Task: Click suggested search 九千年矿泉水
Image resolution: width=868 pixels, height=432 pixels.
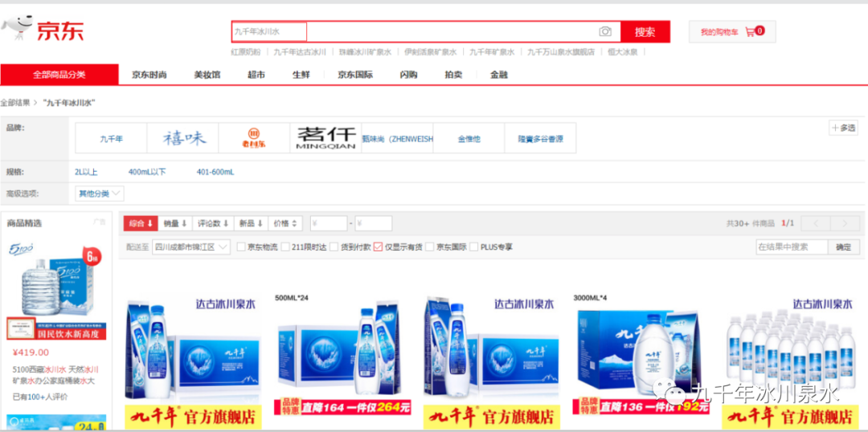Action: (492, 52)
